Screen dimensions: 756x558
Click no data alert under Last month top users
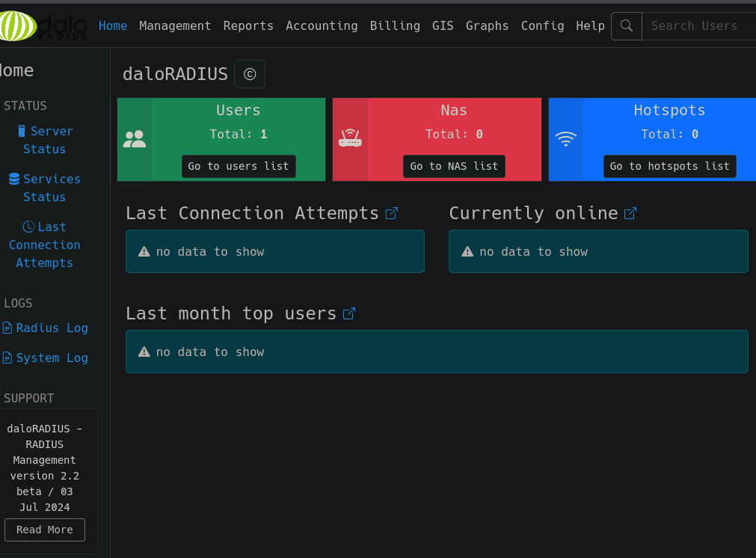437,352
